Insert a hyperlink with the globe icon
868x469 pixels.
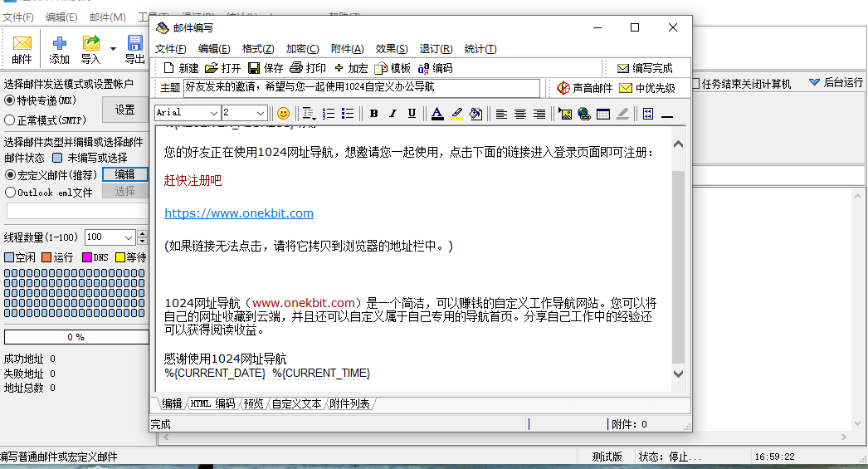pos(584,114)
